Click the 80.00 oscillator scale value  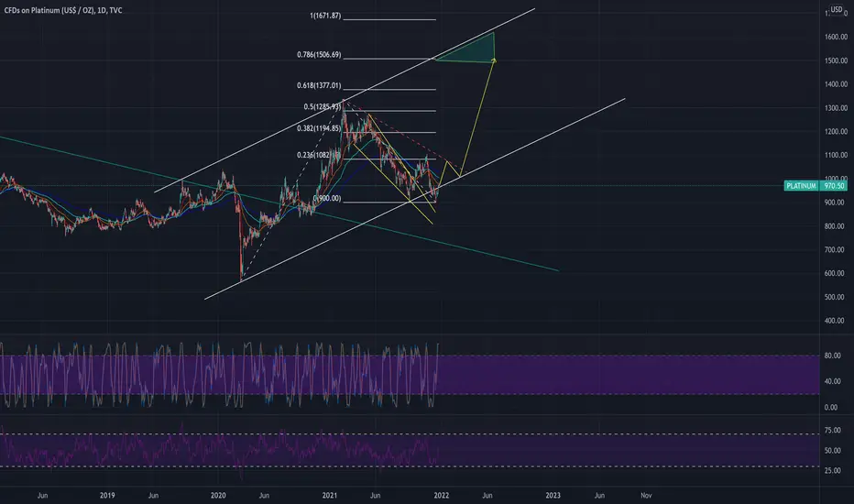pos(832,356)
